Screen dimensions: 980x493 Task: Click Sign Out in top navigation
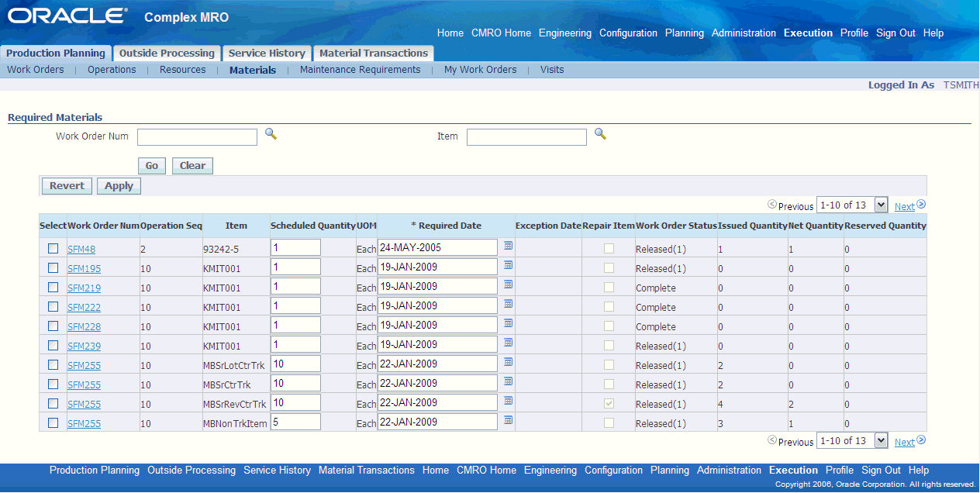point(895,33)
